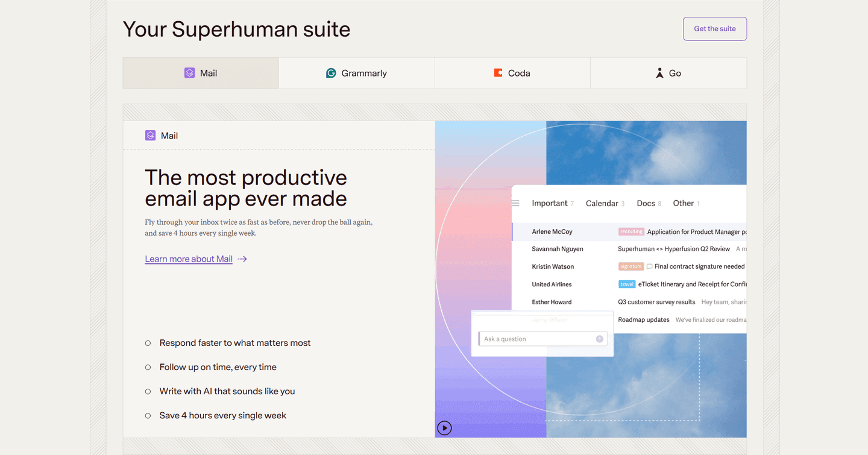Screen dimensions: 868x455
Task: Switch to the Grammarly tab
Action: pyautogui.click(x=356, y=73)
